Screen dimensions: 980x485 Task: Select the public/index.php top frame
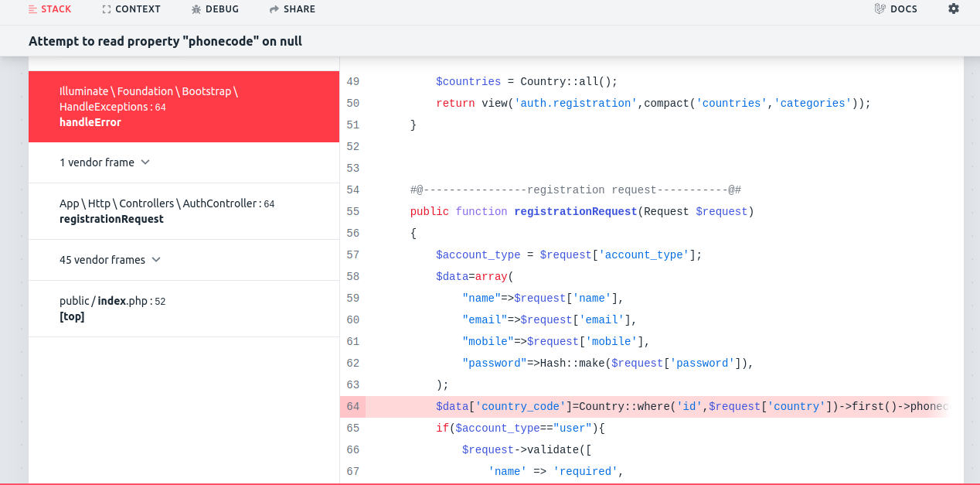click(x=183, y=309)
